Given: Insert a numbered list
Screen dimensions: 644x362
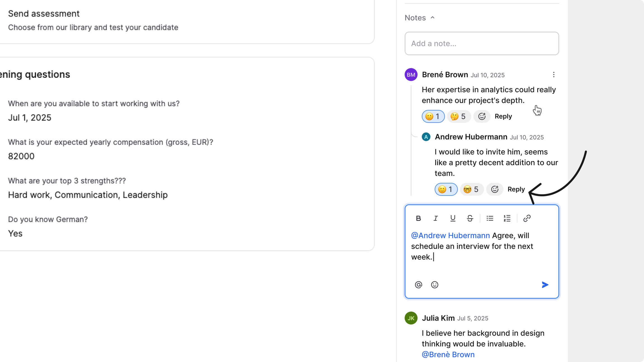Looking at the screenshot, I should (x=507, y=218).
